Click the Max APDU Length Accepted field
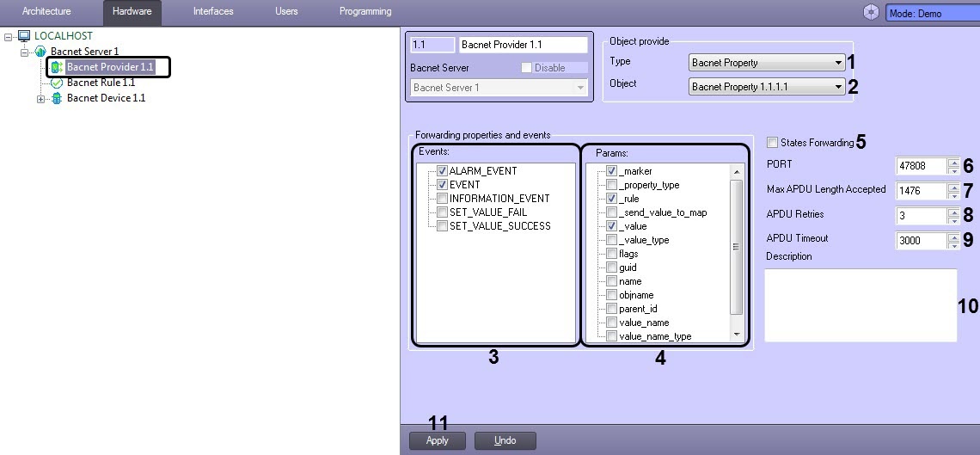Screen dimensions: 980x455 click(x=922, y=191)
